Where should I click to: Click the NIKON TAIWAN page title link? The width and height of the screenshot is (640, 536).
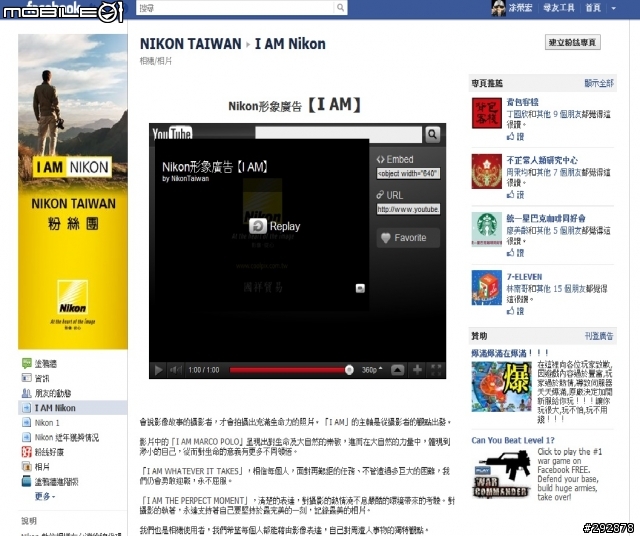(x=191, y=44)
